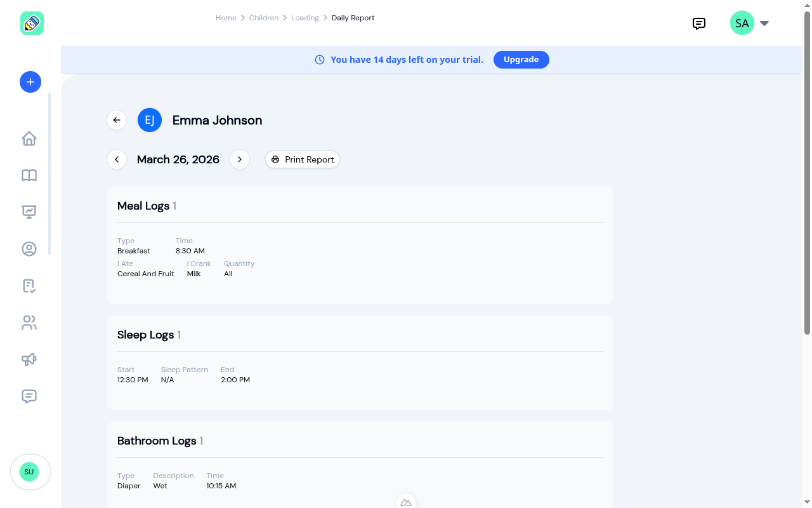812x508 pixels.
Task: Click the Cereal And Fruit value
Action: click(x=146, y=274)
